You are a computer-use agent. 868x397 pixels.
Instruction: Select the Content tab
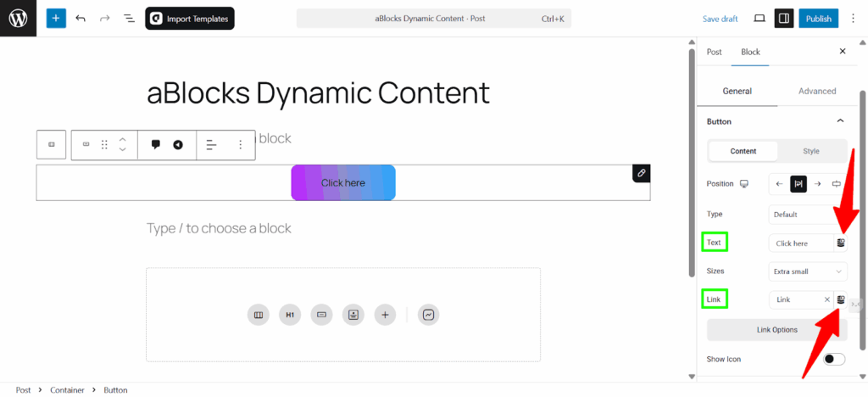pos(743,151)
